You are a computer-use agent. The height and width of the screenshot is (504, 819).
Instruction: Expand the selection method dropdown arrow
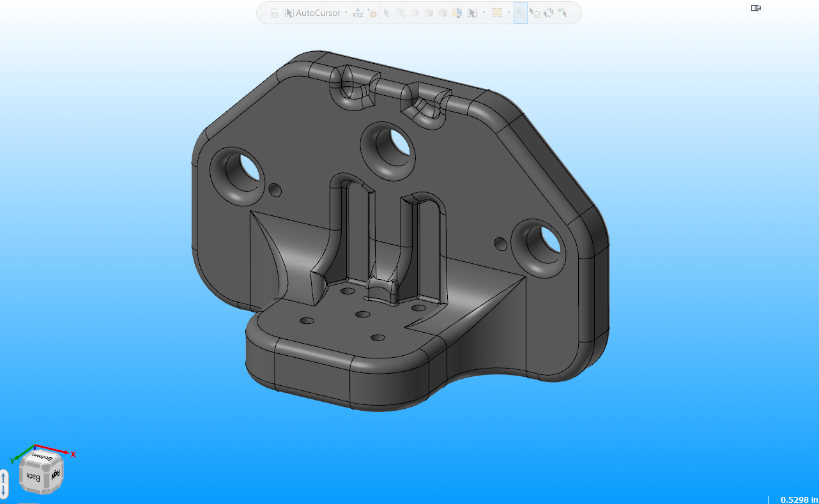click(x=484, y=13)
